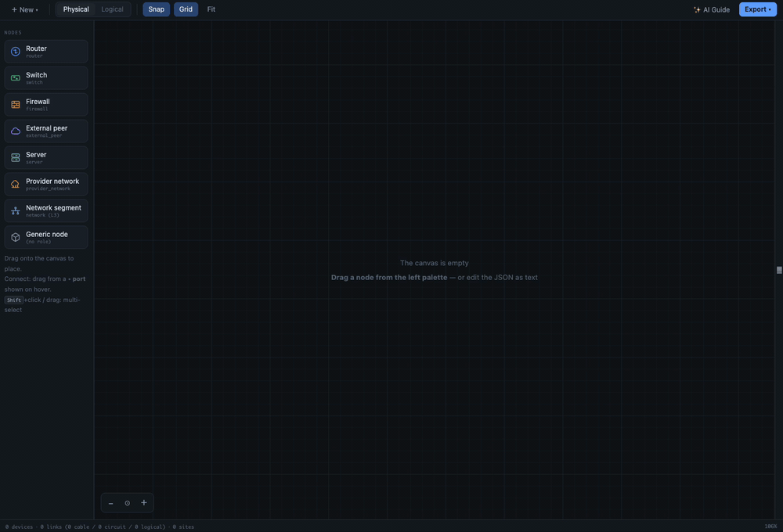Zoom in with the plus icon
The width and height of the screenshot is (783, 532).
(144, 502)
